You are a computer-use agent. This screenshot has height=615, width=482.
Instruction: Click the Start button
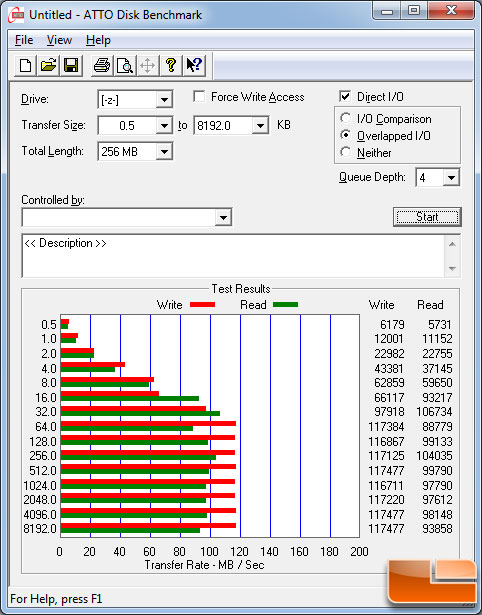click(x=427, y=217)
